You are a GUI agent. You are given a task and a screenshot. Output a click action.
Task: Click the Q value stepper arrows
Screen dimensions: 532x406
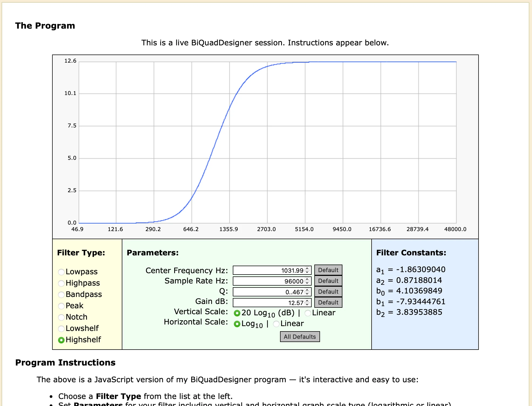point(307,292)
